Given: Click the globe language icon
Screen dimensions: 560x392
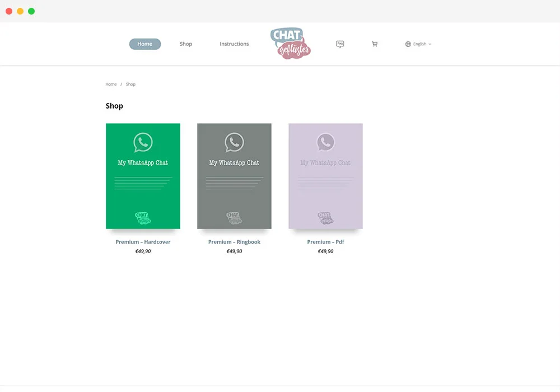Looking at the screenshot, I should pyautogui.click(x=409, y=44).
